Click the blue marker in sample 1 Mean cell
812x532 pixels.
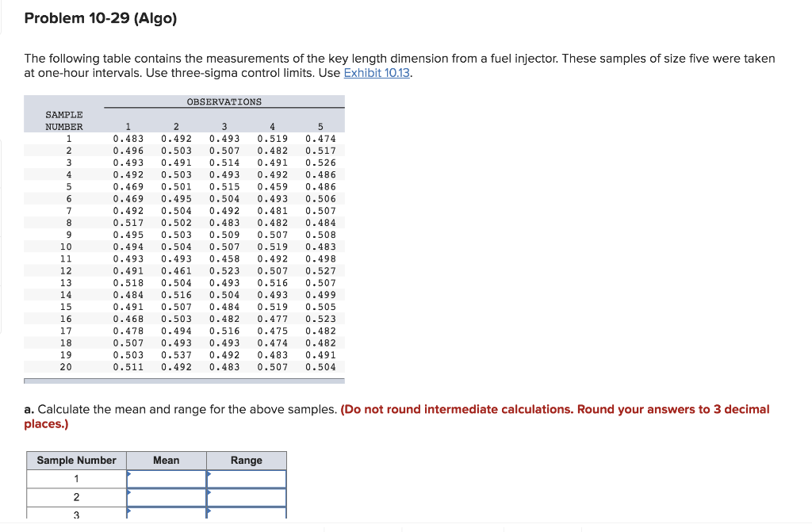[x=128, y=473]
